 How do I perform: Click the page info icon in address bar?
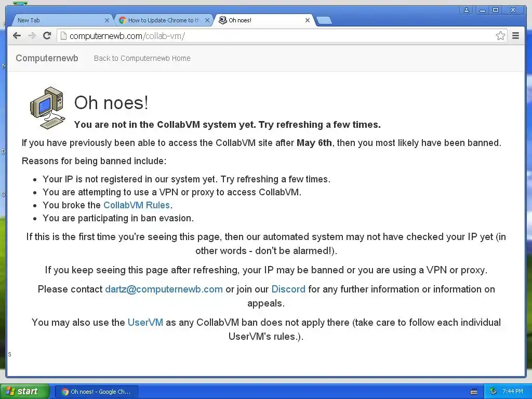(x=63, y=36)
